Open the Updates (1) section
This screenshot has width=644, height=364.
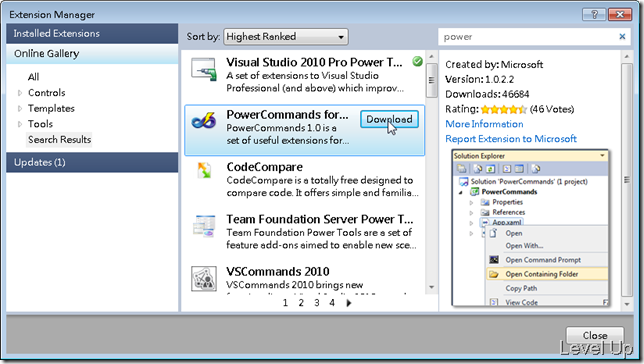pyautogui.click(x=92, y=162)
